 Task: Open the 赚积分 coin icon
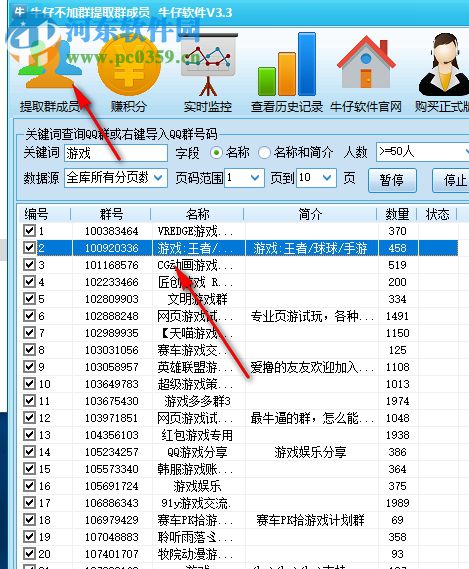[x=129, y=66]
